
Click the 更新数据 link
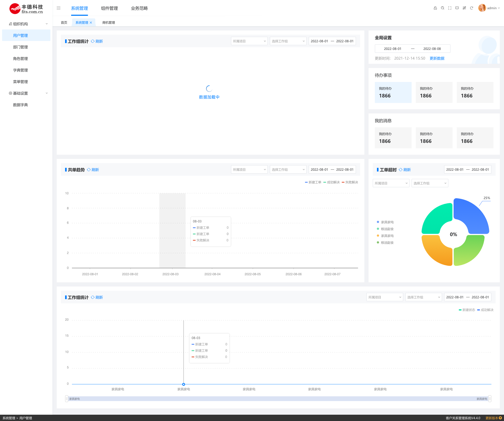point(437,58)
